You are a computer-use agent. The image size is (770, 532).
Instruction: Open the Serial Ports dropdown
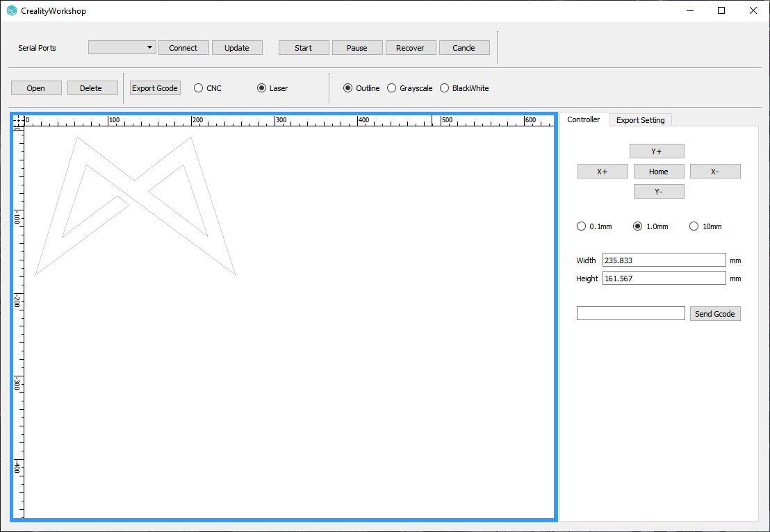(122, 47)
